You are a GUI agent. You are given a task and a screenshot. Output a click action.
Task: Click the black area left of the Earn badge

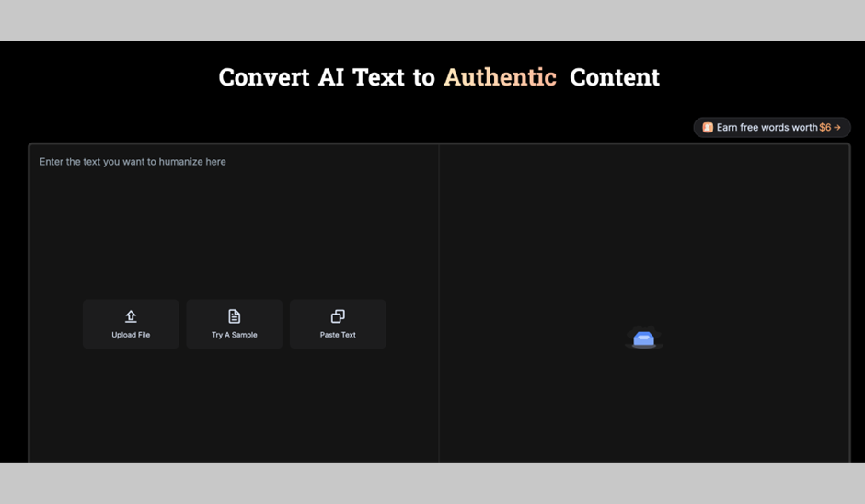[552, 128]
